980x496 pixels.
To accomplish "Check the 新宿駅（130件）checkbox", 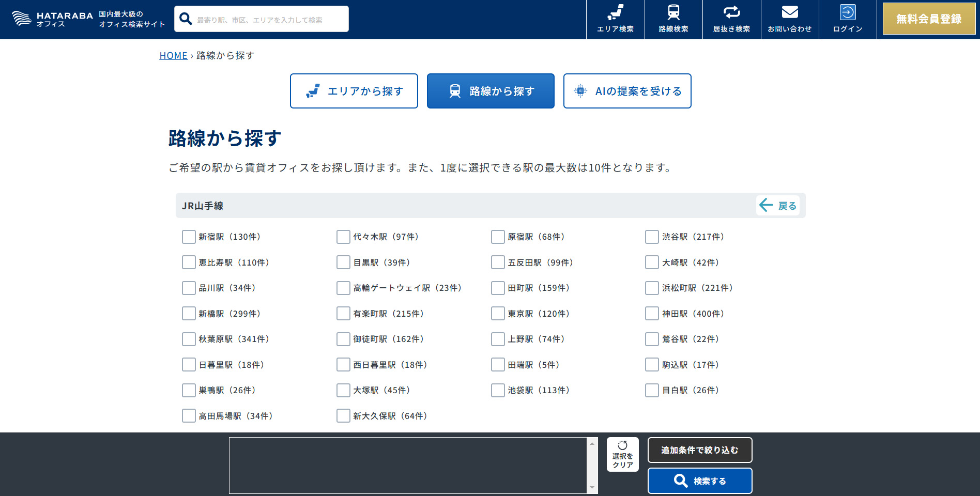I will [x=189, y=237].
